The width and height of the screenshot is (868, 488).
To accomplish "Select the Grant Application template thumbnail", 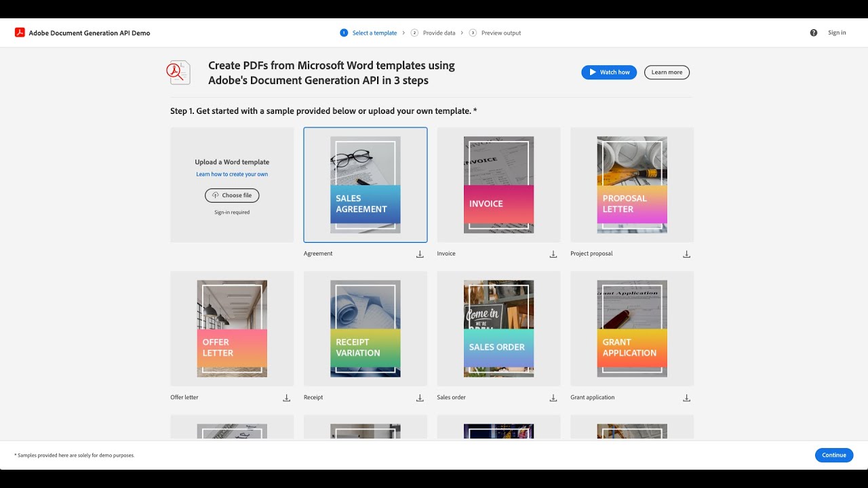I will [632, 329].
